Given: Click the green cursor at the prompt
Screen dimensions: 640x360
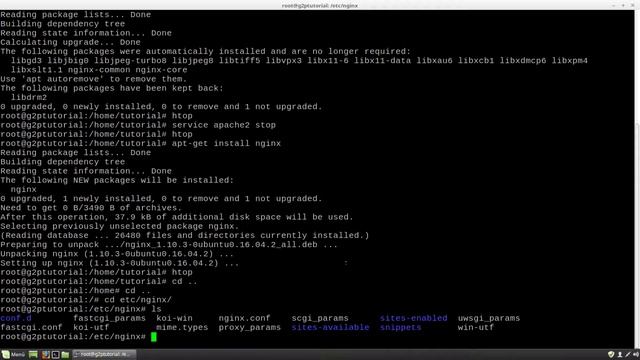Looking at the screenshot, I should [x=153, y=337].
